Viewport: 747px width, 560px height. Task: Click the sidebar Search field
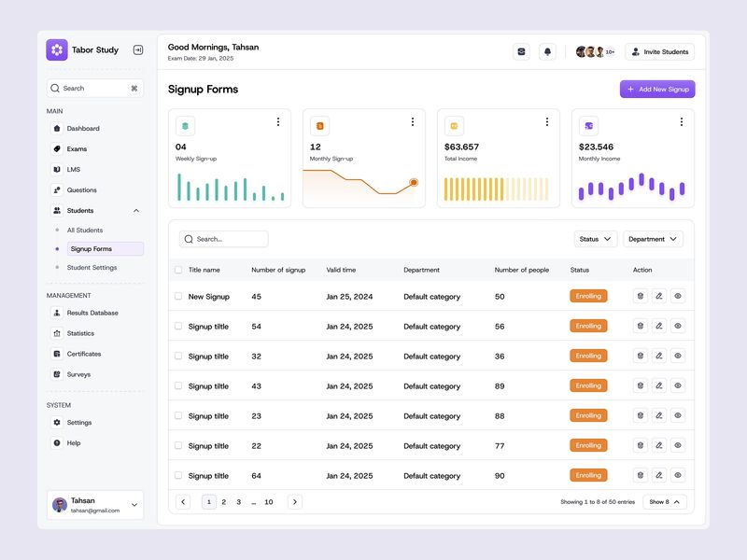pyautogui.click(x=95, y=88)
